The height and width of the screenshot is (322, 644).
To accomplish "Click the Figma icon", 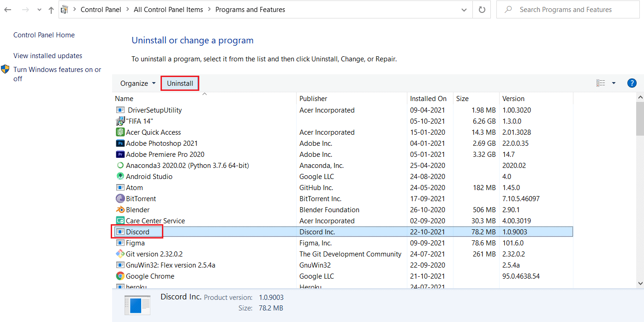I will click(x=120, y=243).
